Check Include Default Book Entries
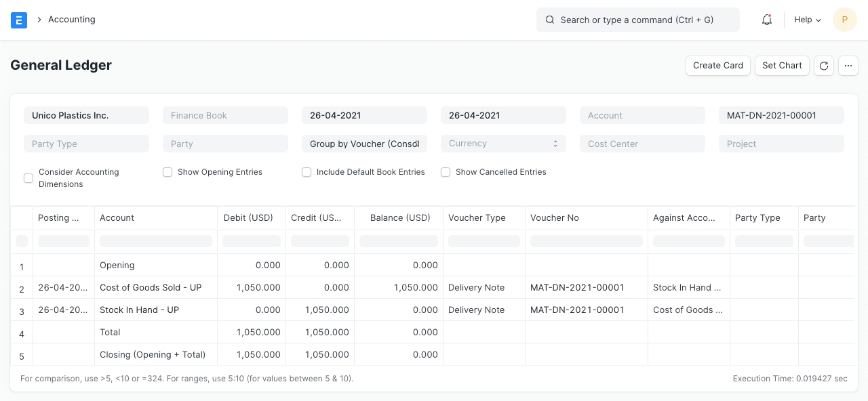The width and height of the screenshot is (868, 401). 307,172
